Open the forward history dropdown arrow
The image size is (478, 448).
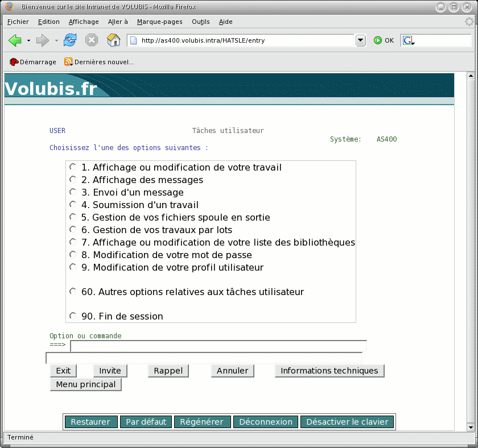56,40
